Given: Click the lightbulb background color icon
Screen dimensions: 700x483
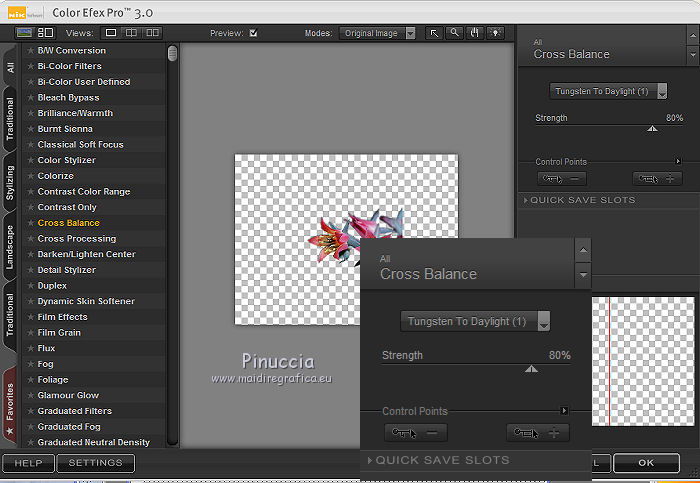Looking at the screenshot, I should 494,33.
